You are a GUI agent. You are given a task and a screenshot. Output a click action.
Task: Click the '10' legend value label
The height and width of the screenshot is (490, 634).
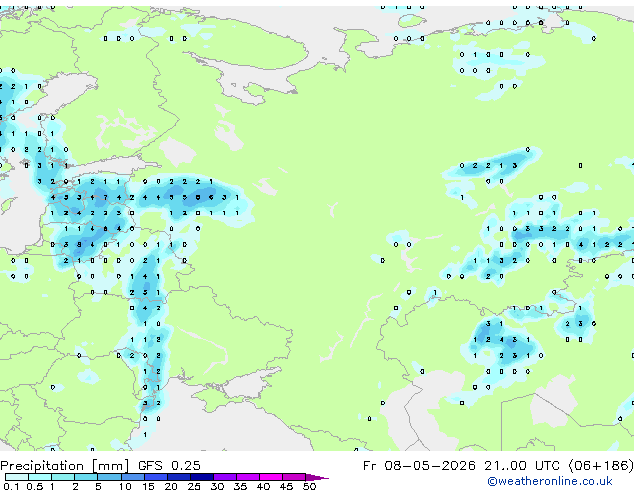(125, 486)
